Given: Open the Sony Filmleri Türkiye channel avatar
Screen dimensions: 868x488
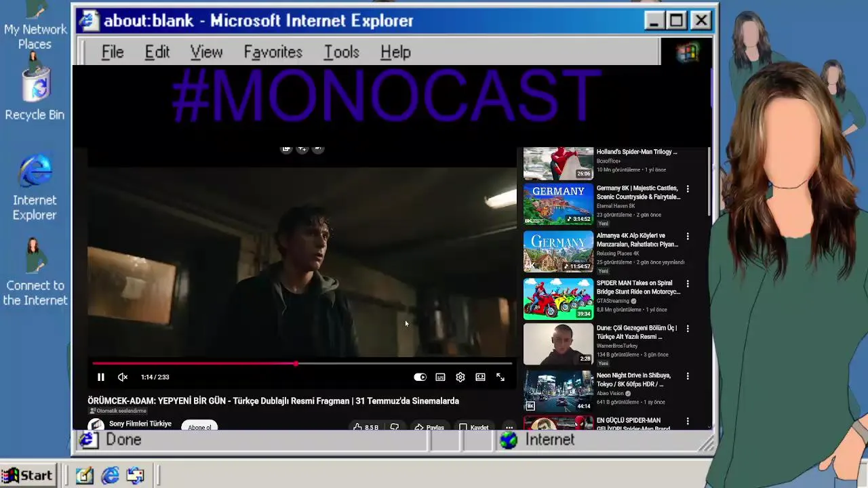Looking at the screenshot, I should [x=96, y=425].
